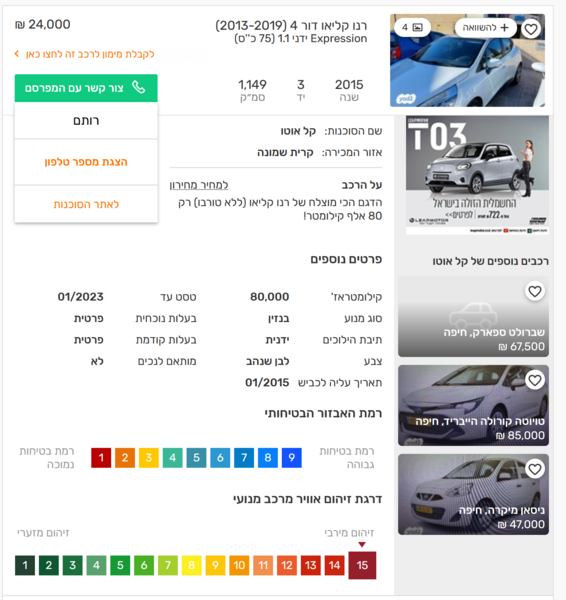Click the plus compare button on main photo
Image resolution: width=566 pixels, height=600 pixels.
point(485,28)
